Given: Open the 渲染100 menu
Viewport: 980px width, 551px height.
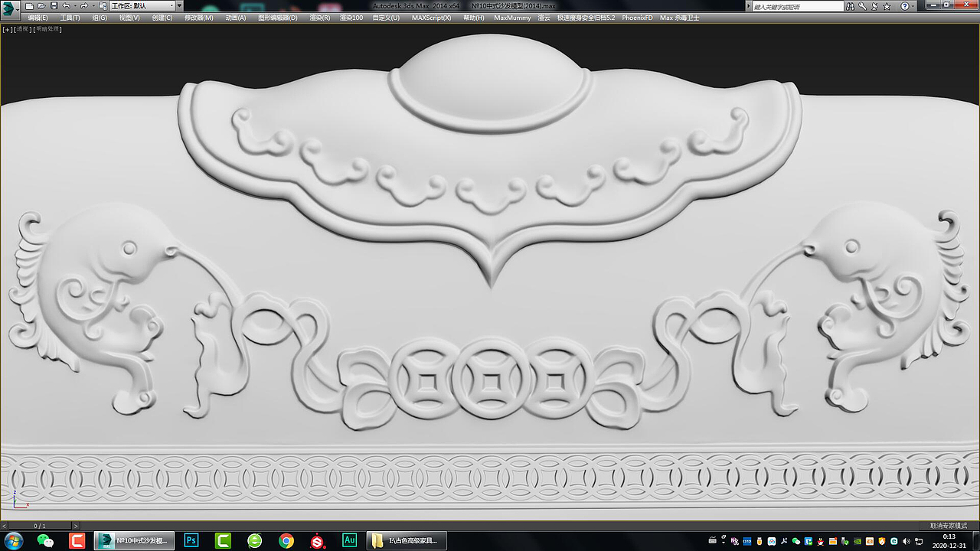Looking at the screenshot, I should tap(351, 18).
